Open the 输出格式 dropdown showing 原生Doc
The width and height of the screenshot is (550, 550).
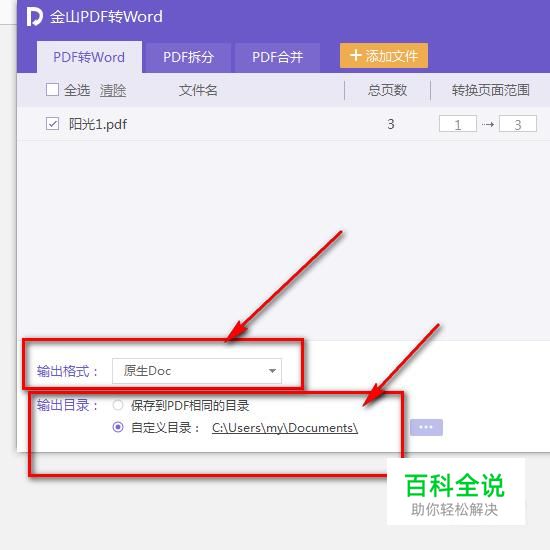coord(197,371)
